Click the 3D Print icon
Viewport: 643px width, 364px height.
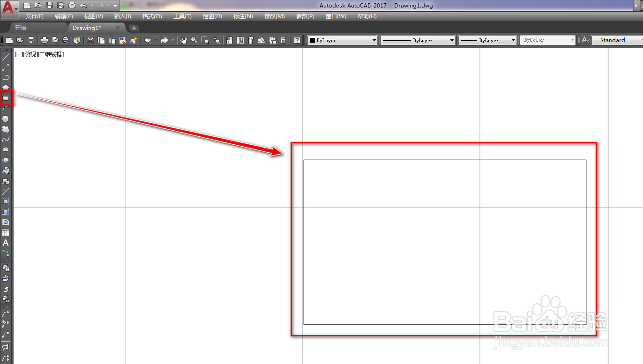click(x=77, y=40)
